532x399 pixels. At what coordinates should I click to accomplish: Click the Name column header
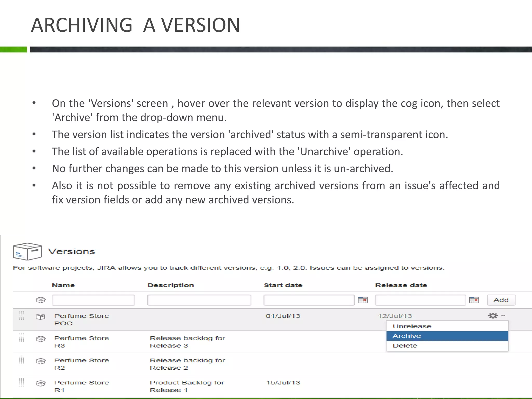click(x=63, y=285)
